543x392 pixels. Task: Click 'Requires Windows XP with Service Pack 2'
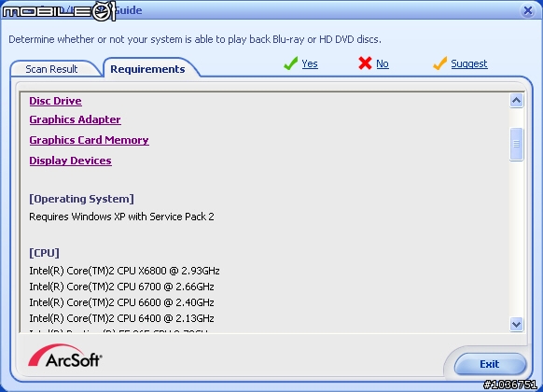coord(121,217)
